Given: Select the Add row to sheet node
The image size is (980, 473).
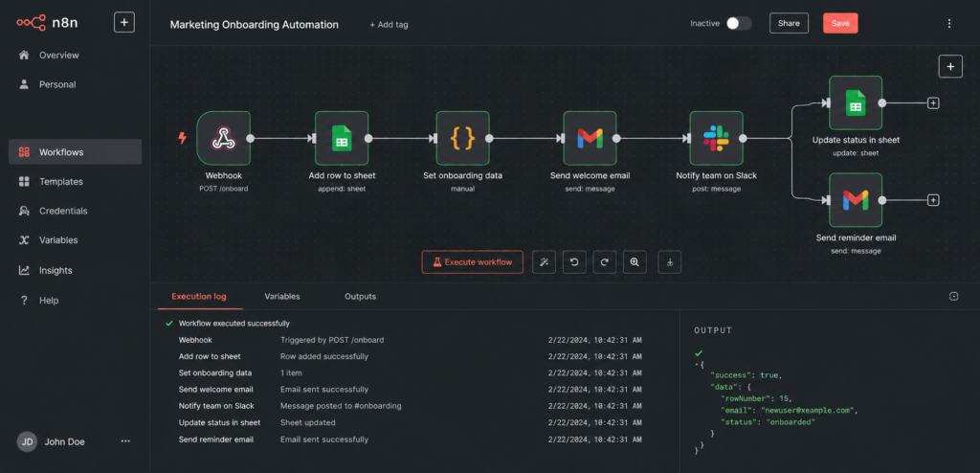Looking at the screenshot, I should (x=342, y=138).
